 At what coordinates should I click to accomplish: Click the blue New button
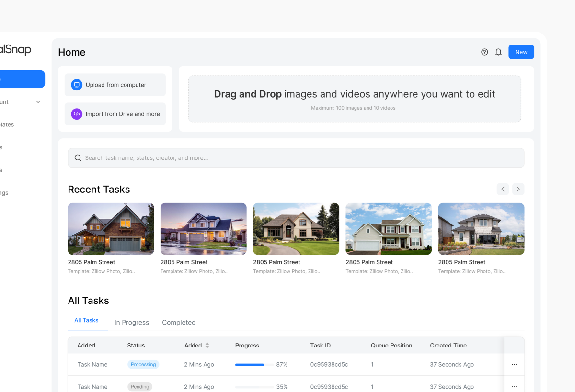[521, 52]
